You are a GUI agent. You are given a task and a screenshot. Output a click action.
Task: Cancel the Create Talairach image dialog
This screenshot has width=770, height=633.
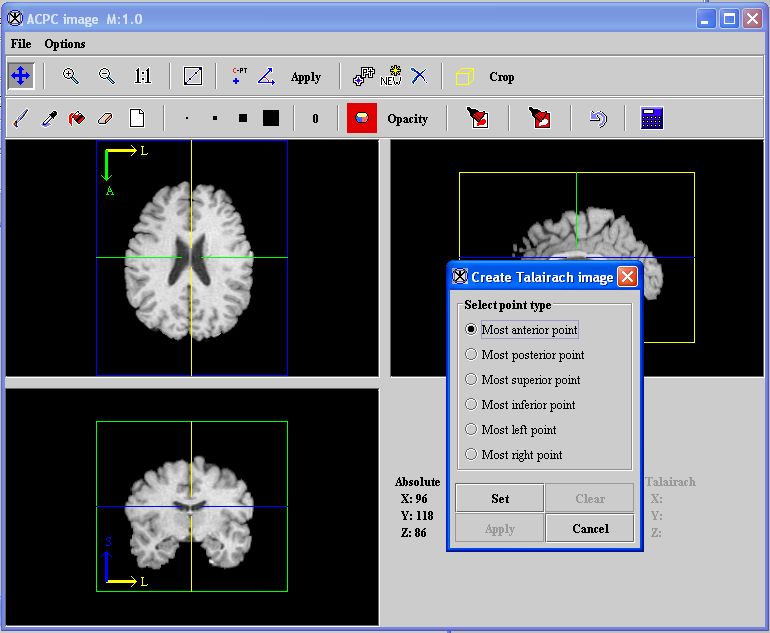point(590,528)
